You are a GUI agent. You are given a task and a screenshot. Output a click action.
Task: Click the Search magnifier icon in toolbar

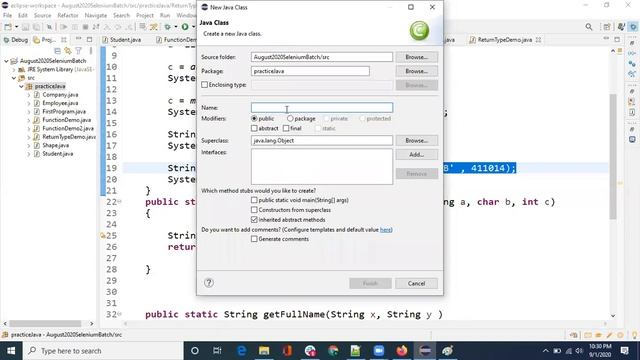(589, 27)
